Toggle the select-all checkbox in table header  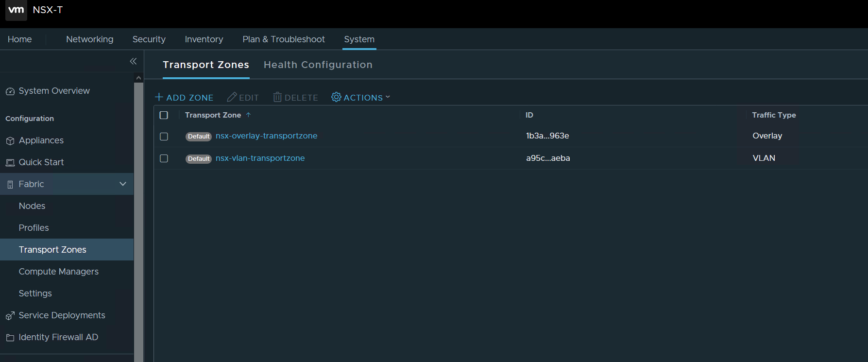click(164, 115)
